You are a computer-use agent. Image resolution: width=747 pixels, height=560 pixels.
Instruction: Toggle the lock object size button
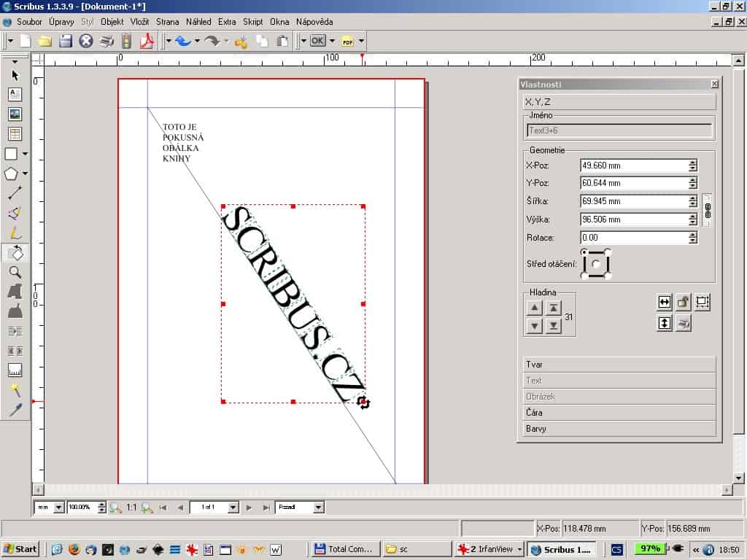click(703, 302)
